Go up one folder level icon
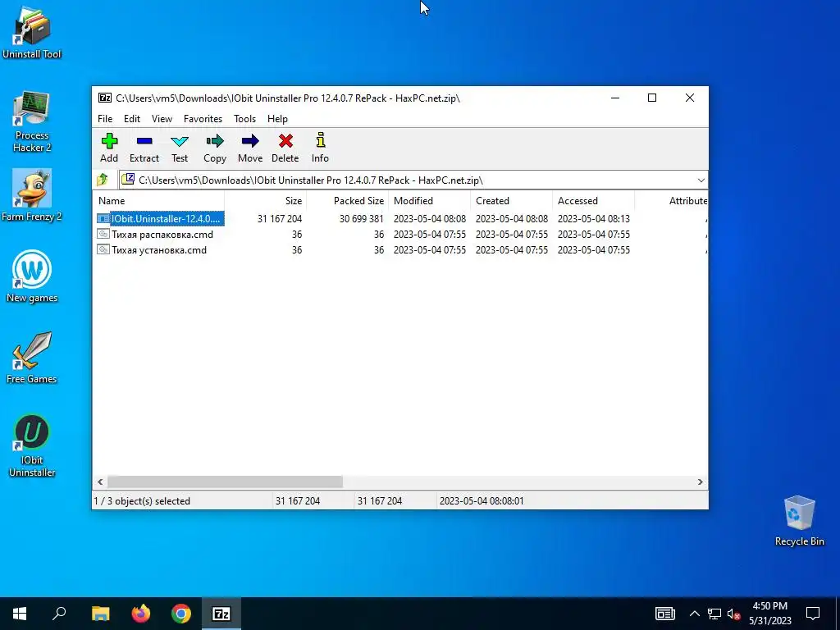 (x=103, y=180)
